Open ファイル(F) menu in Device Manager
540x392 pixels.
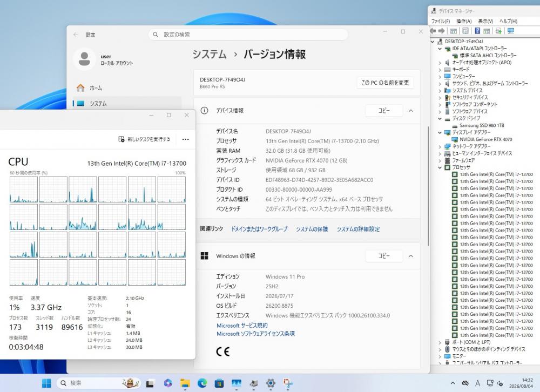(441, 21)
